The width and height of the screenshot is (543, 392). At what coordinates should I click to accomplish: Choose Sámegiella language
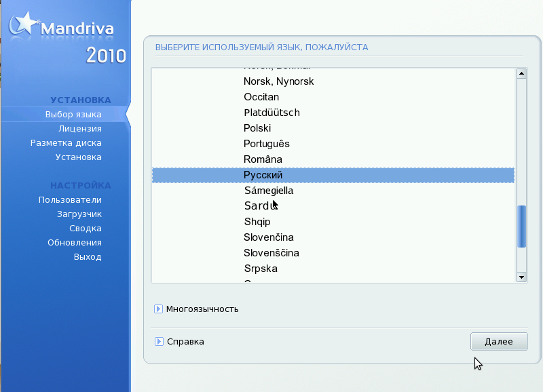pyautogui.click(x=269, y=191)
